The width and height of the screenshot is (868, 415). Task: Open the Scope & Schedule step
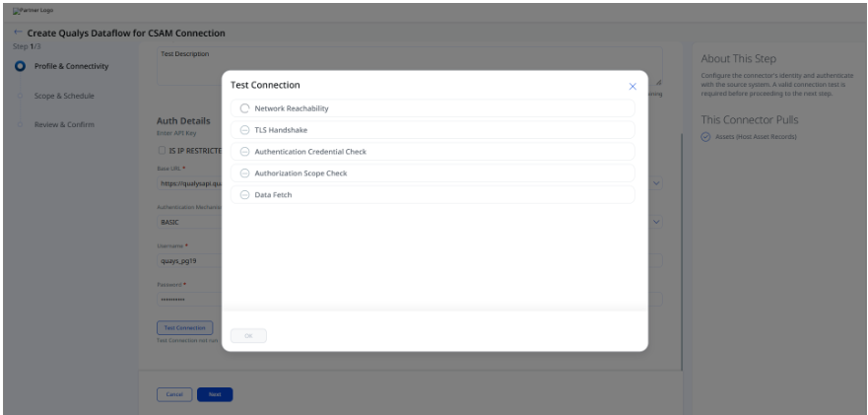pyautogui.click(x=64, y=96)
